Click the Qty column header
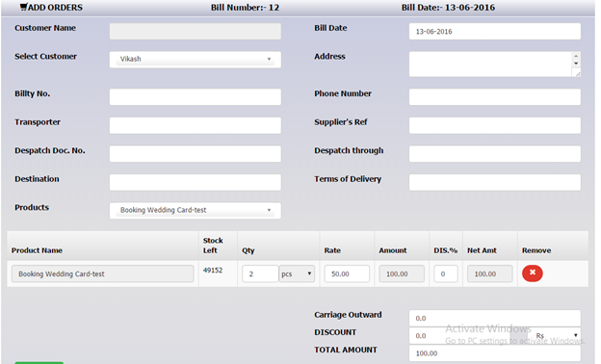Image resolution: width=601 pixels, height=364 pixels. point(248,250)
